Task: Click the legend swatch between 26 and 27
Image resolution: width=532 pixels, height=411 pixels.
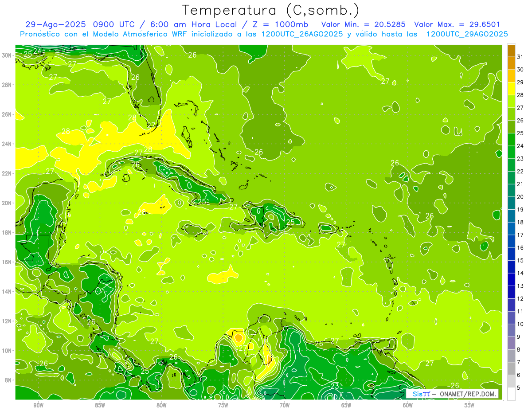Action: click(511, 114)
